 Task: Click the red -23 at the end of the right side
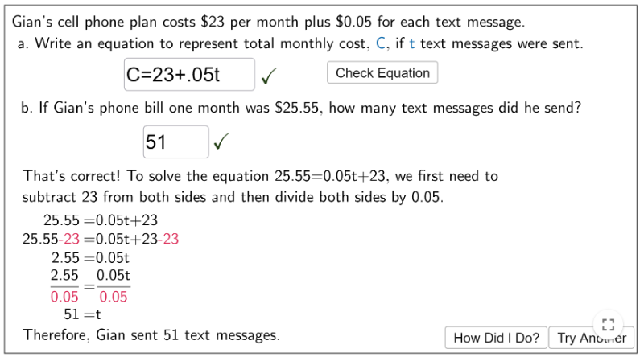point(168,239)
